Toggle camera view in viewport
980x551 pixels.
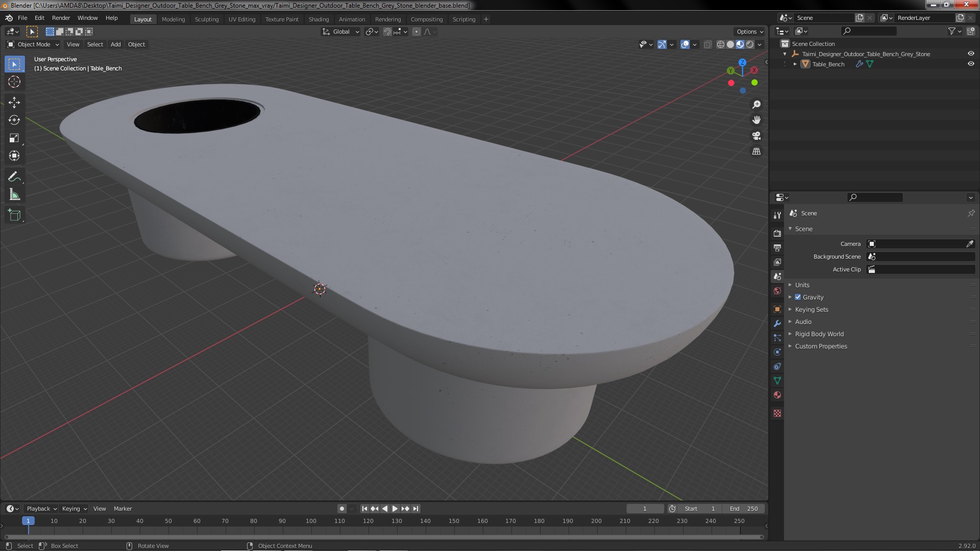click(756, 136)
